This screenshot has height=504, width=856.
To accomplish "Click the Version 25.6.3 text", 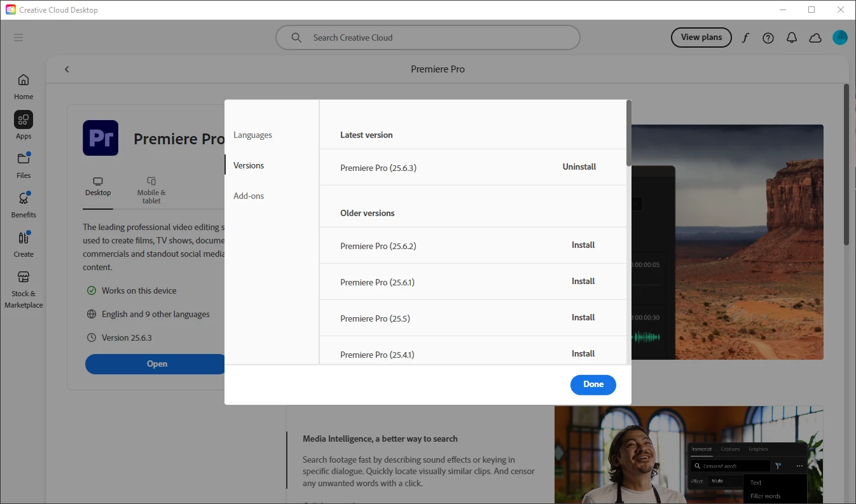I will (127, 337).
